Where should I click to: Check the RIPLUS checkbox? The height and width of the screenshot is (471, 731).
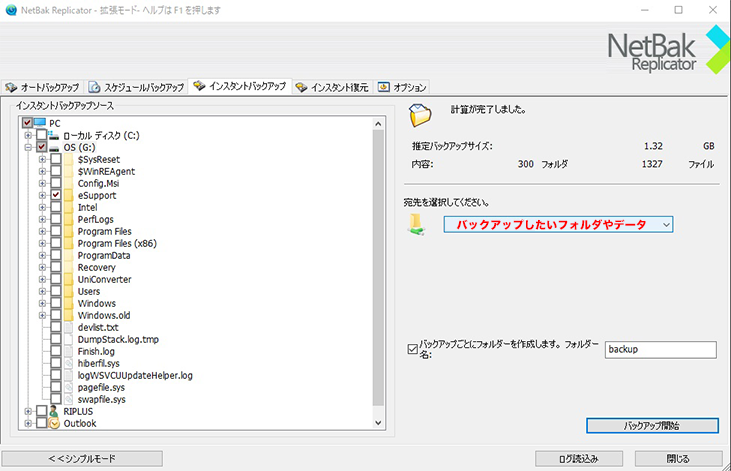point(41,411)
